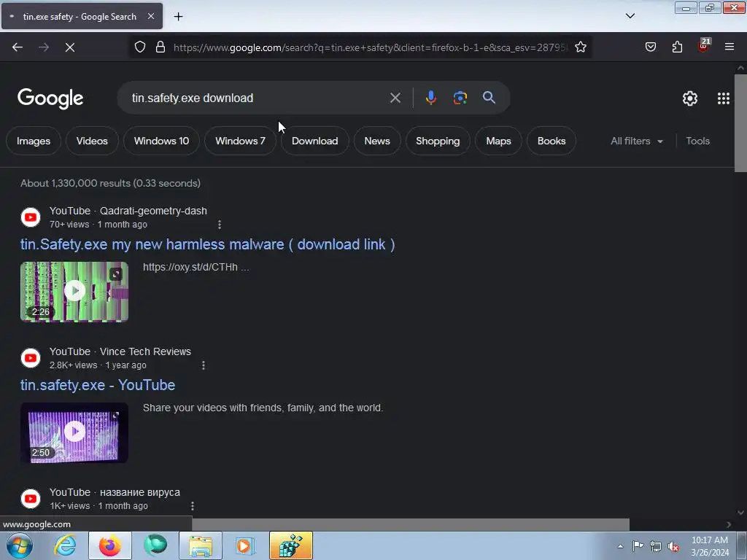Open uBlock extension icon showing 21
The image size is (747, 560).
click(704, 45)
